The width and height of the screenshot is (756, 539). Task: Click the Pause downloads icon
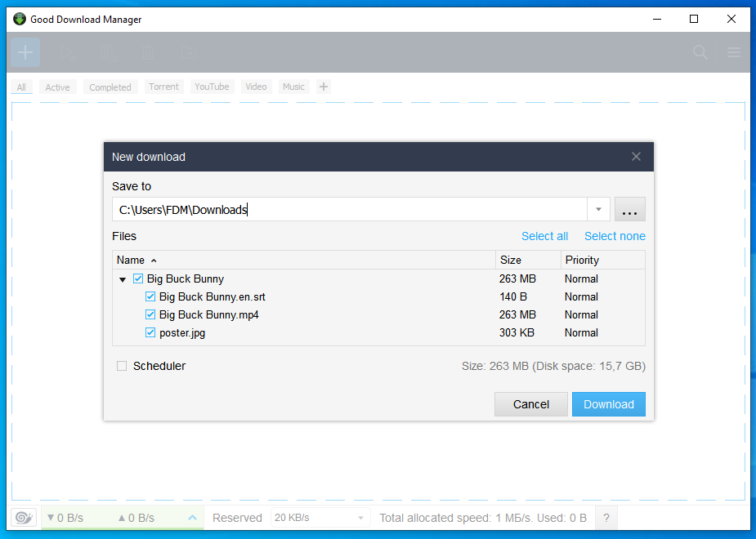107,51
